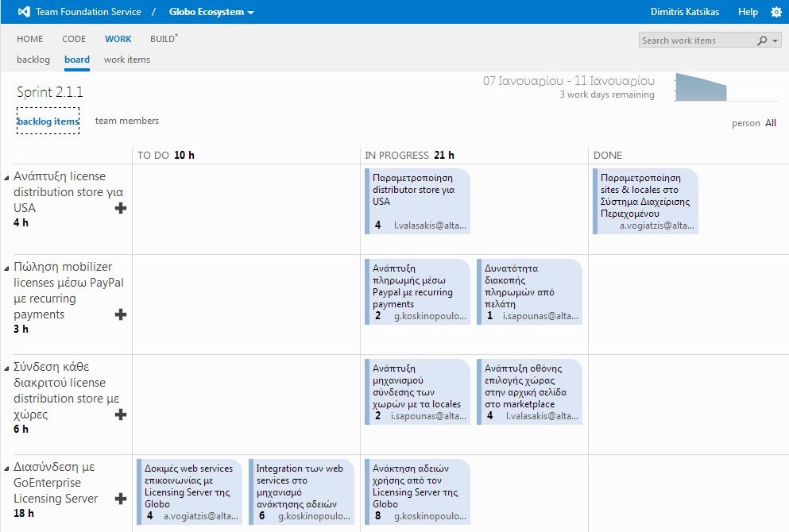Open the Integration των web services card
Screen dimensions: 789x532
click(301, 492)
